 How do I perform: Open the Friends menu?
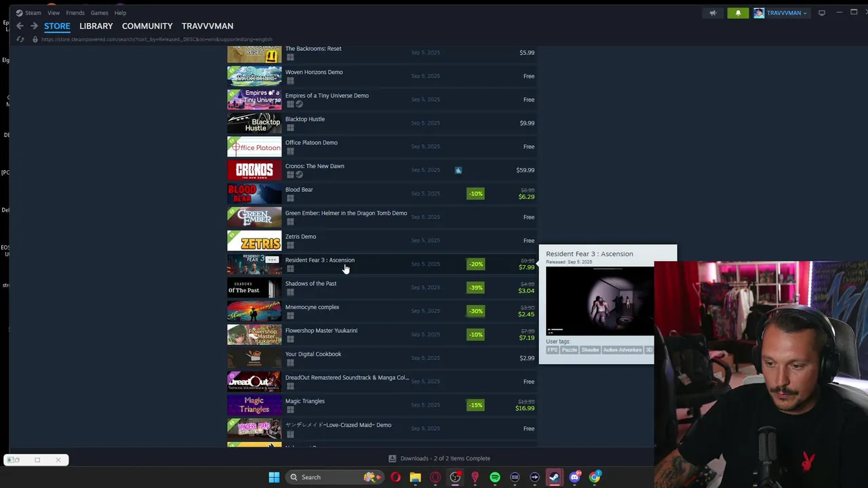75,13
